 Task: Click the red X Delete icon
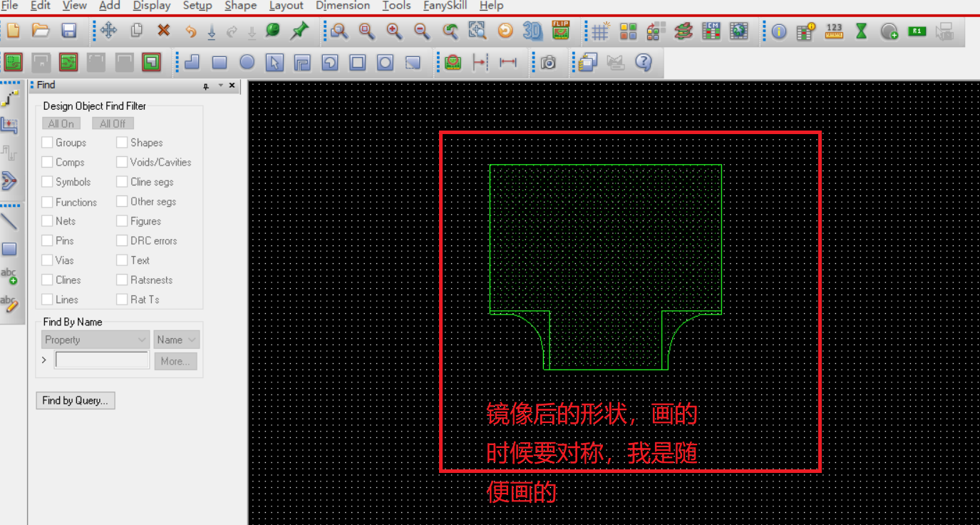click(164, 31)
